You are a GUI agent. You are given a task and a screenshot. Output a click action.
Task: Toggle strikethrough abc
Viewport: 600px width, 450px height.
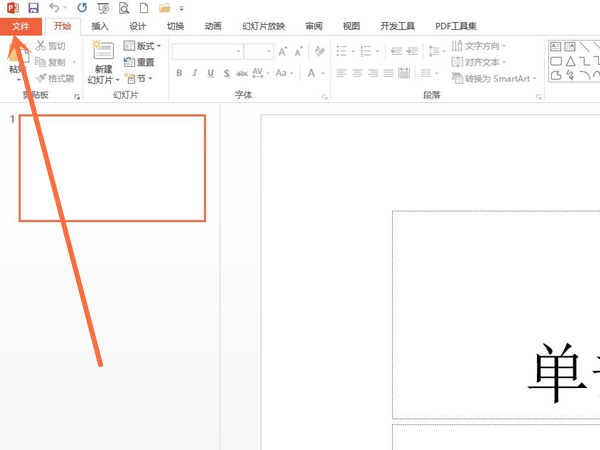(242, 73)
